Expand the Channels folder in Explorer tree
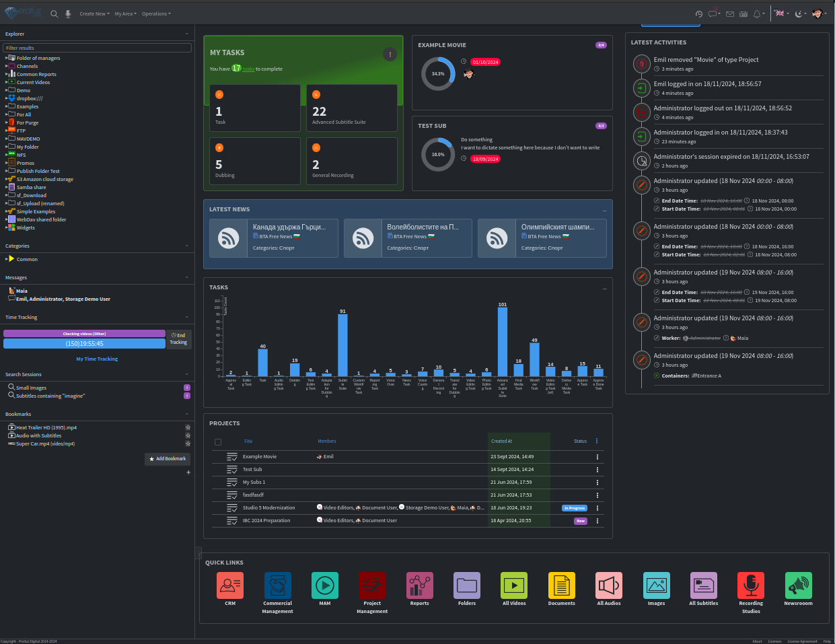 (6, 66)
